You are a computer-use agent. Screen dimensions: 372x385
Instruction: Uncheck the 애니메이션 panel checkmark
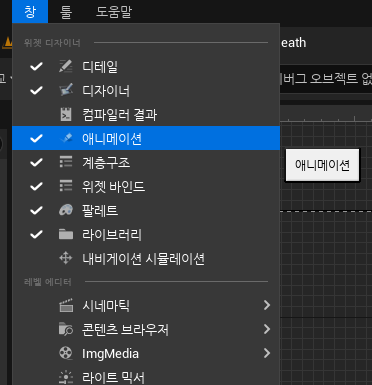[x=36, y=138]
